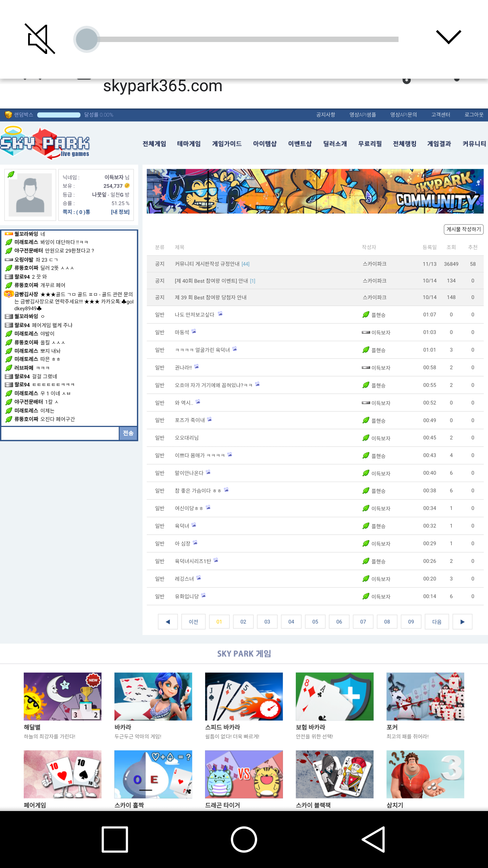Go to page 02

click(x=243, y=622)
